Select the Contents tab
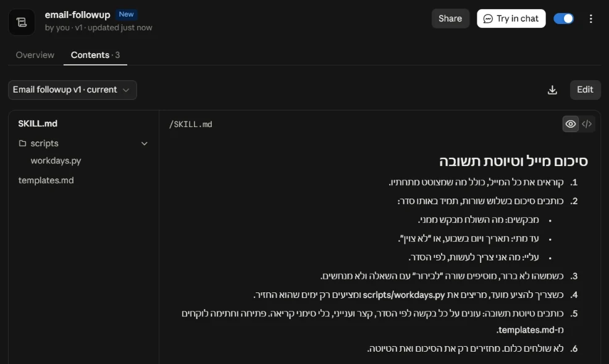The height and width of the screenshot is (364, 609). tap(95, 55)
